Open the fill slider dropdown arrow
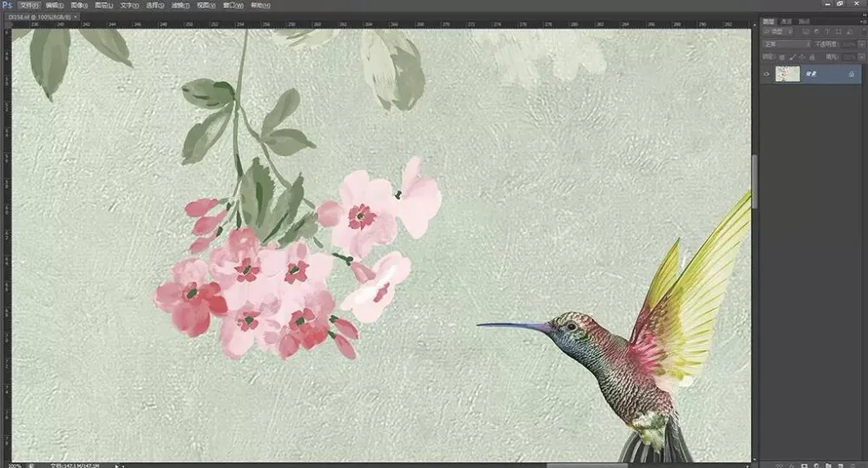The width and height of the screenshot is (868, 468). point(861,57)
